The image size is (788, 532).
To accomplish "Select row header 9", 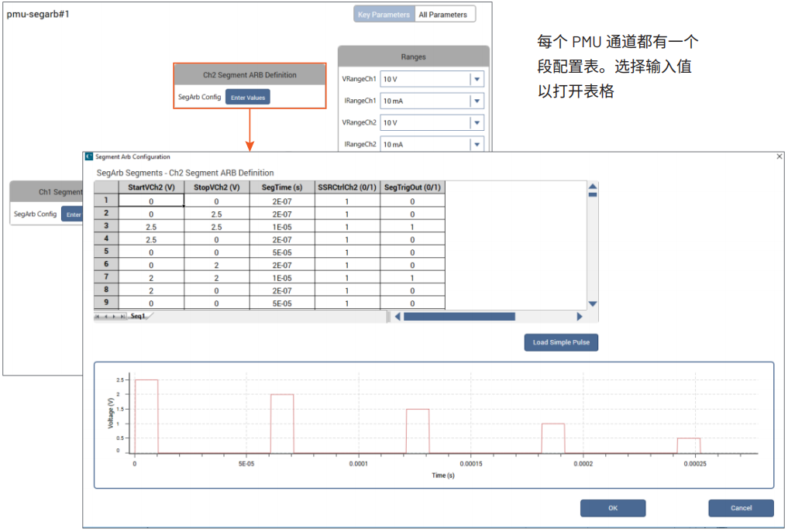I will [106, 303].
